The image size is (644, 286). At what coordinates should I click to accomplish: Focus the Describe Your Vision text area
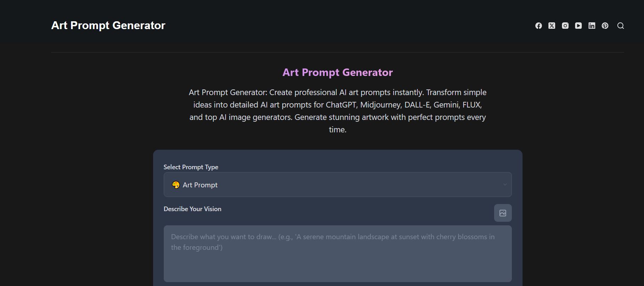click(337, 253)
